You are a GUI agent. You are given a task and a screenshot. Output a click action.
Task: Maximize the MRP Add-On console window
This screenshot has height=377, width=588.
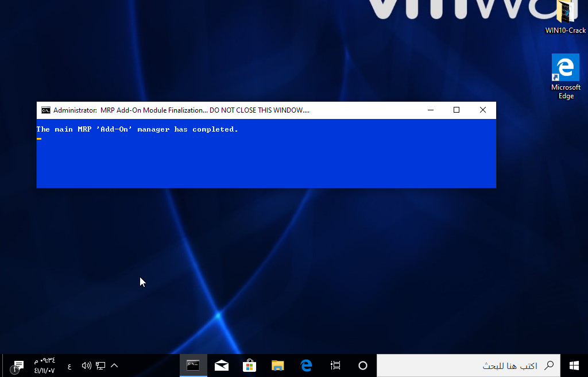[x=457, y=110]
